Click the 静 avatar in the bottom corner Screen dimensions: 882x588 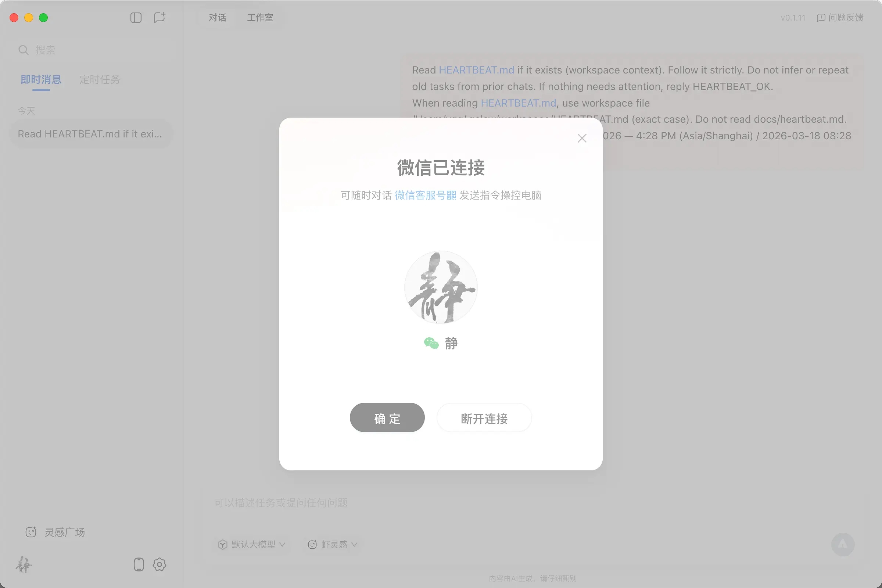tap(23, 566)
